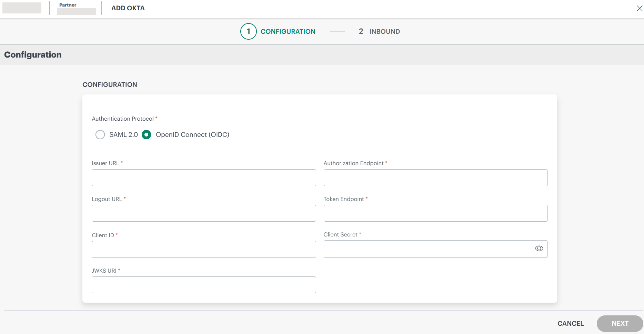The height and width of the screenshot is (334, 644).
Task: Click the ADD OKTA title text
Action: [x=128, y=8]
